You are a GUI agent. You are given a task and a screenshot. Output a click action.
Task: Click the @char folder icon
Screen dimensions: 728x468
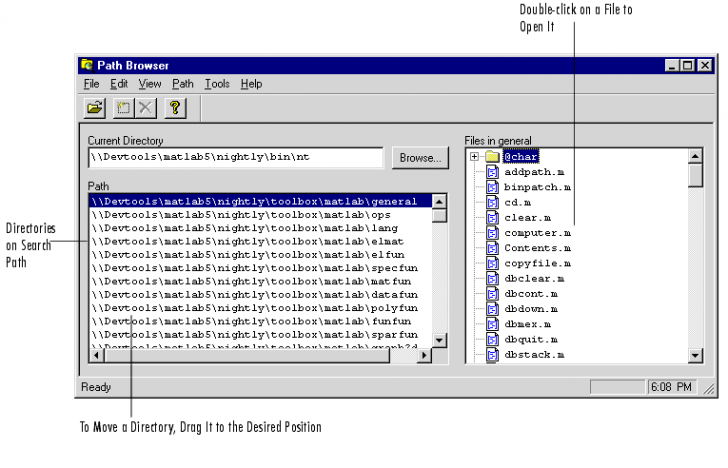click(x=492, y=157)
